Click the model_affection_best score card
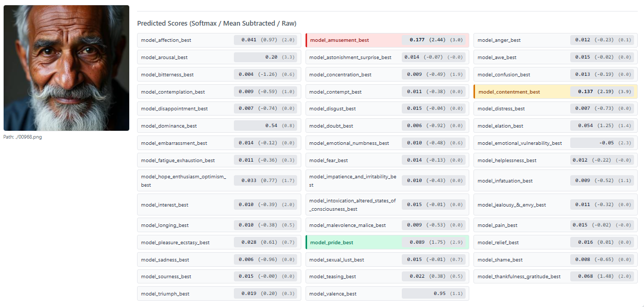This screenshot has height=307, width=644. pyautogui.click(x=219, y=40)
